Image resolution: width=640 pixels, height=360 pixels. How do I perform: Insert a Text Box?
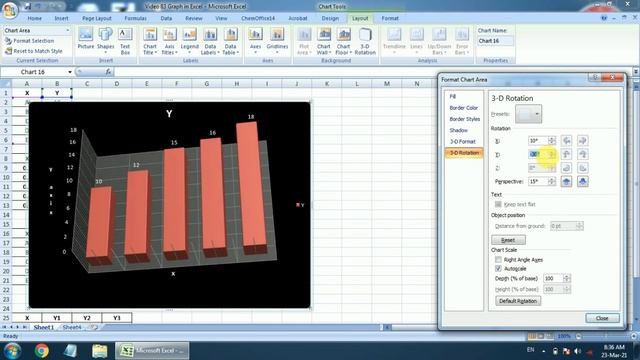click(x=125, y=41)
